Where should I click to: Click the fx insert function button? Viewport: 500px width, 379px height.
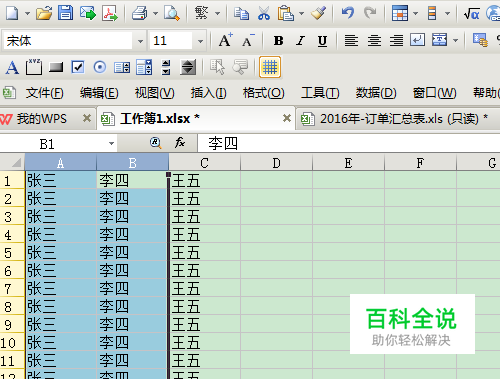180,143
